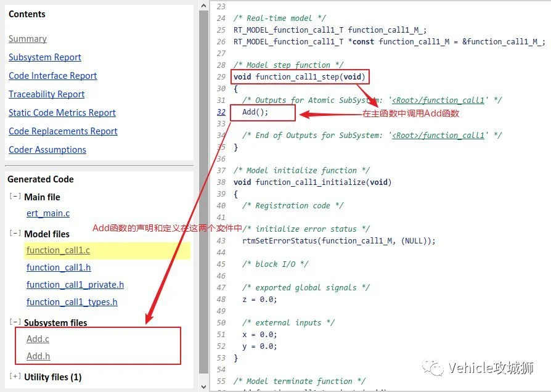551x392 pixels.
Task: Click the z = 0.0; statement
Action: pos(259,299)
